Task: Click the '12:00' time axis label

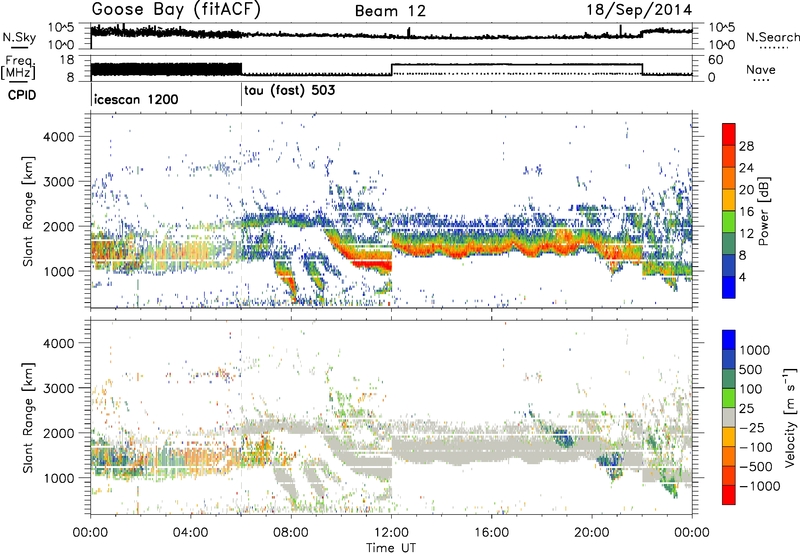Action: pos(391,533)
